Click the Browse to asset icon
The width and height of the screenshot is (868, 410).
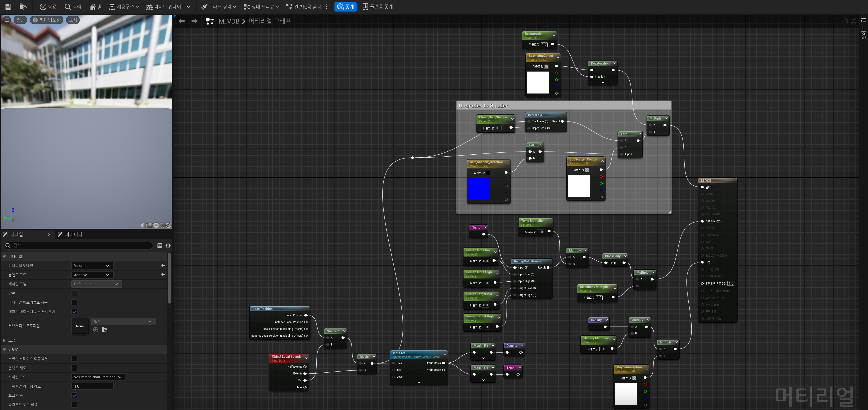(x=23, y=7)
